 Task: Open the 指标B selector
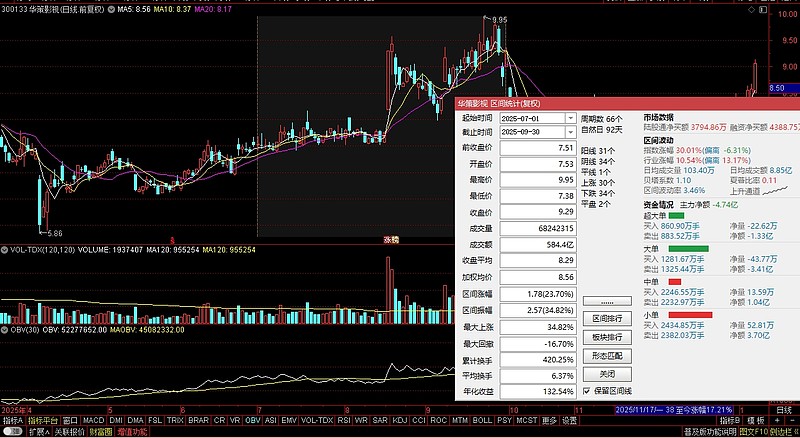click(x=730, y=421)
